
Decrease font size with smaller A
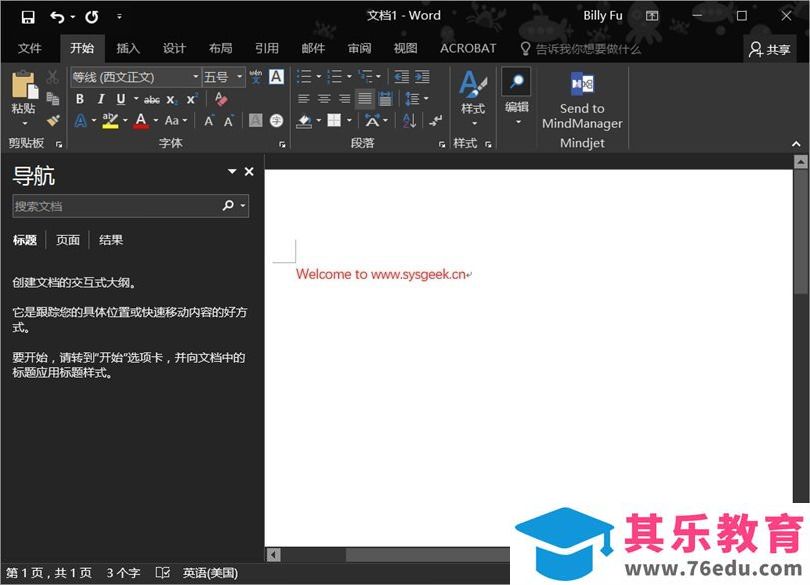[229, 121]
